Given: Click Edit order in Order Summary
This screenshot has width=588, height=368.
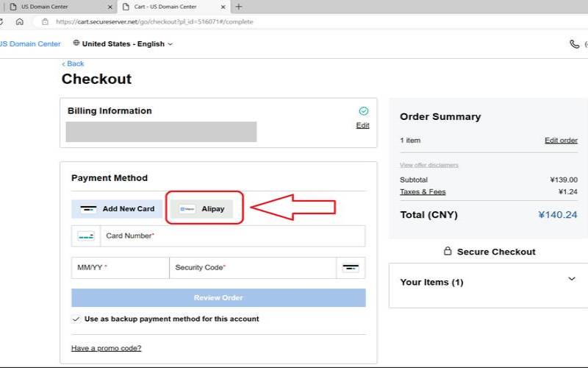Looking at the screenshot, I should click(x=561, y=141).
